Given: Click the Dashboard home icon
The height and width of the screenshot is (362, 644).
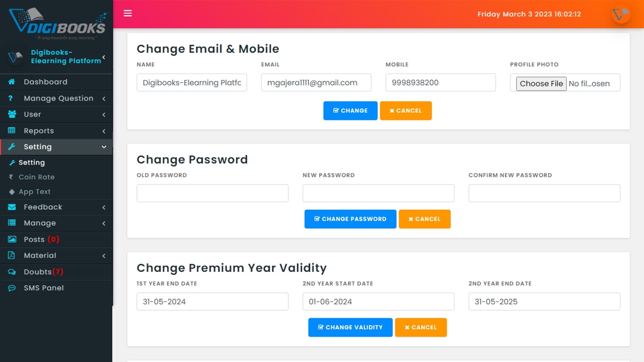Looking at the screenshot, I should [12, 82].
